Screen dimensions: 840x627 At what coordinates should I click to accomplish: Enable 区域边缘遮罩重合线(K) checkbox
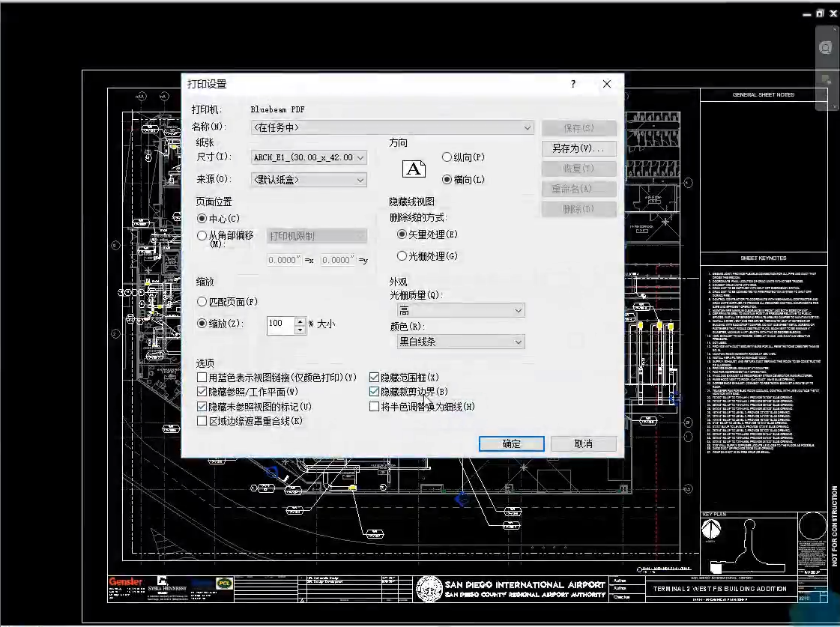(202, 421)
